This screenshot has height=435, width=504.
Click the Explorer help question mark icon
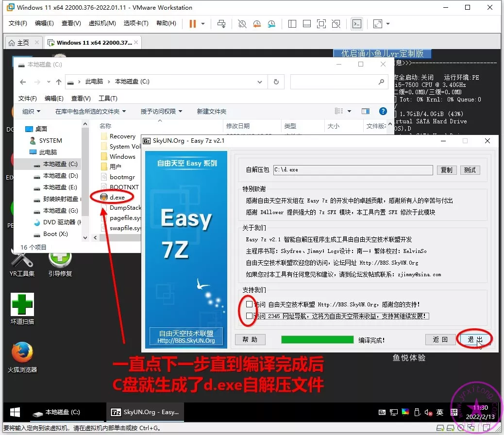click(383, 111)
